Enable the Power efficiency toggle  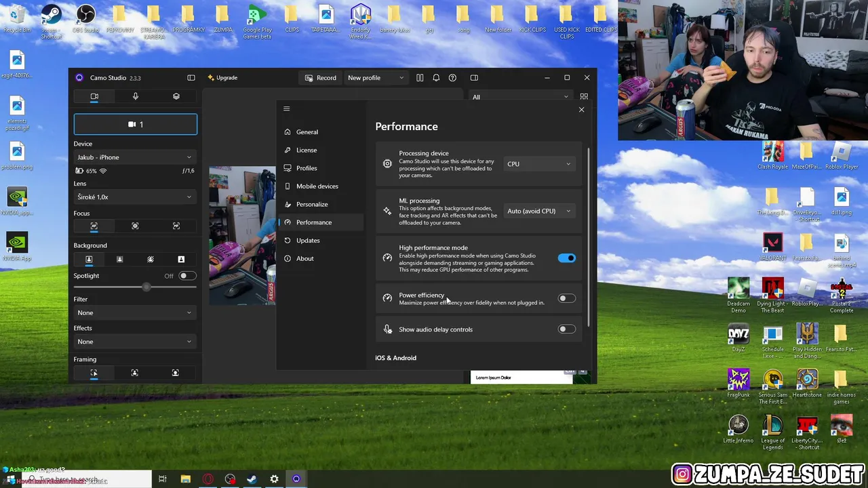(566, 298)
